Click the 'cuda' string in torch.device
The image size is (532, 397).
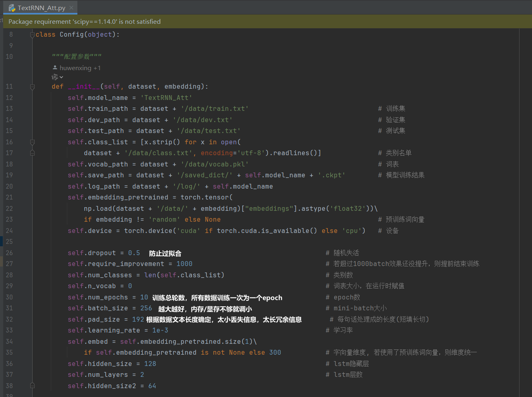pyautogui.click(x=188, y=231)
